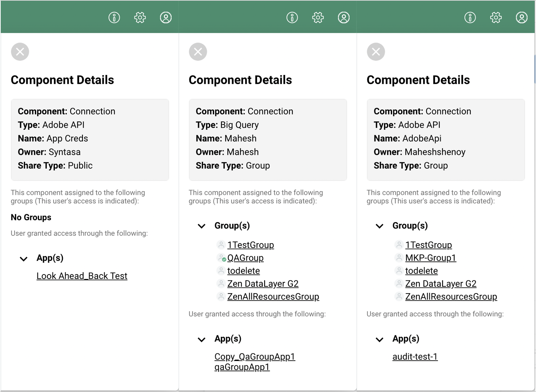The height and width of the screenshot is (392, 536).
Task: Select the qaGroupApp1 app link
Action: pos(242,367)
